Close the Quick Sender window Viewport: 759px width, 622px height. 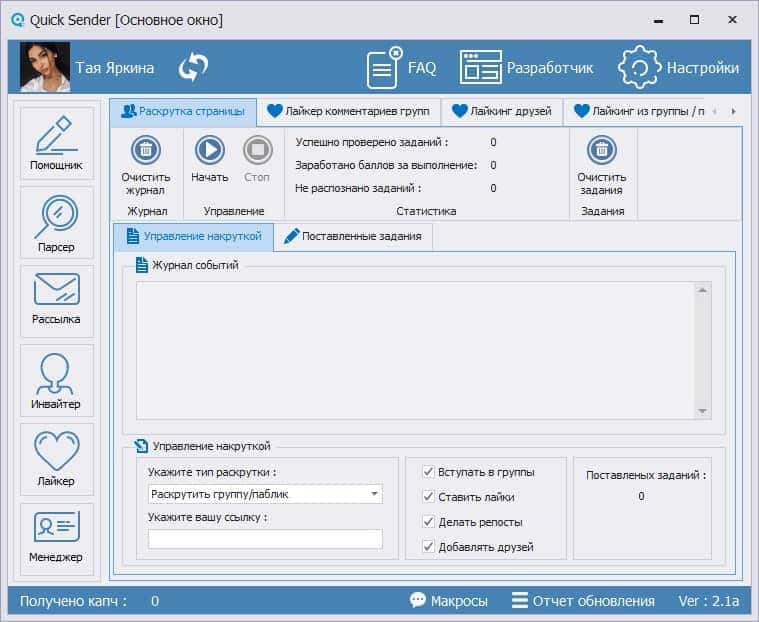pos(732,20)
